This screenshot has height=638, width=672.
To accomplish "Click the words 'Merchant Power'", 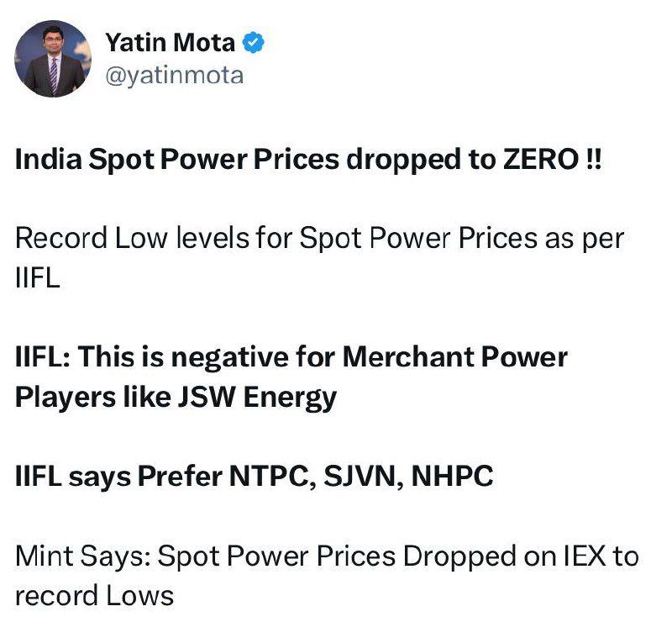I will point(455,356).
